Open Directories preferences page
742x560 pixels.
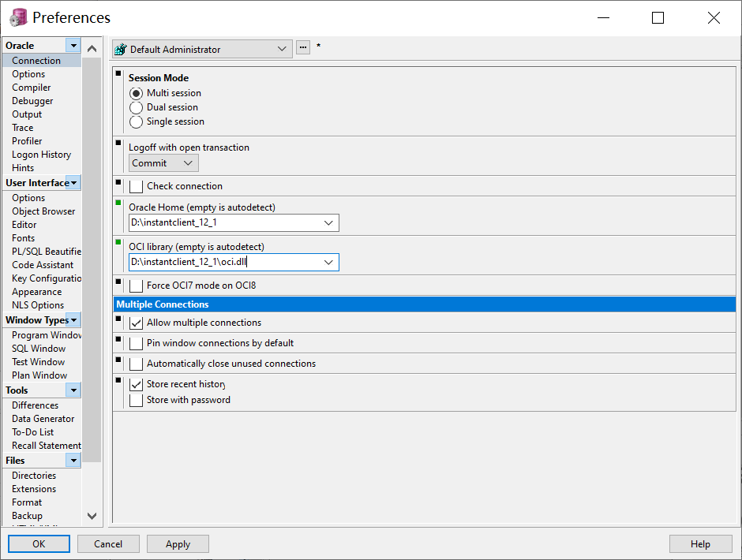[x=34, y=476]
